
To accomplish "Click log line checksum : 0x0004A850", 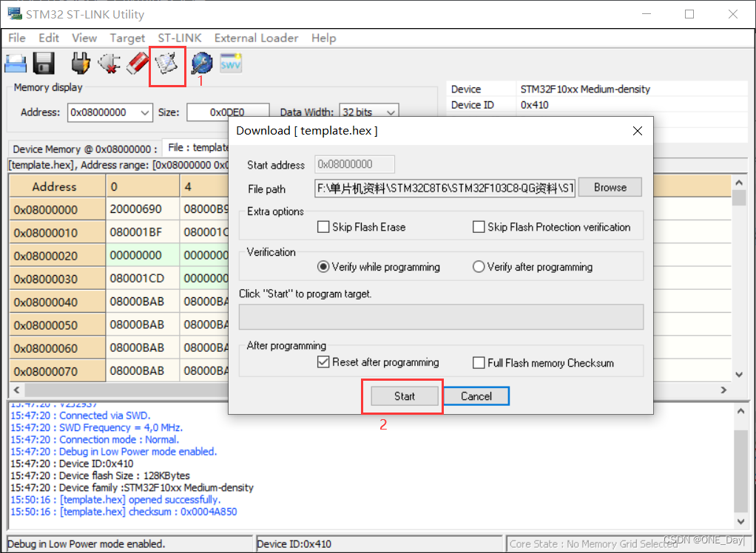I will [124, 512].
